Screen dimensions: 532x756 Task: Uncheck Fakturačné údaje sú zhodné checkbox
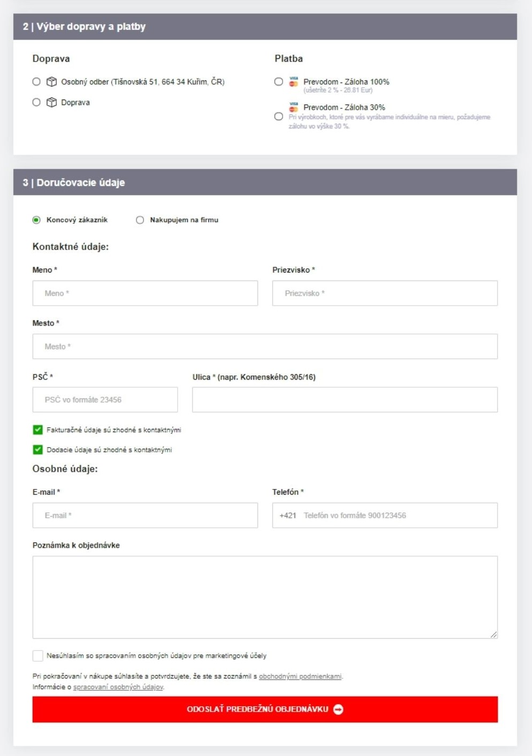pos(37,430)
